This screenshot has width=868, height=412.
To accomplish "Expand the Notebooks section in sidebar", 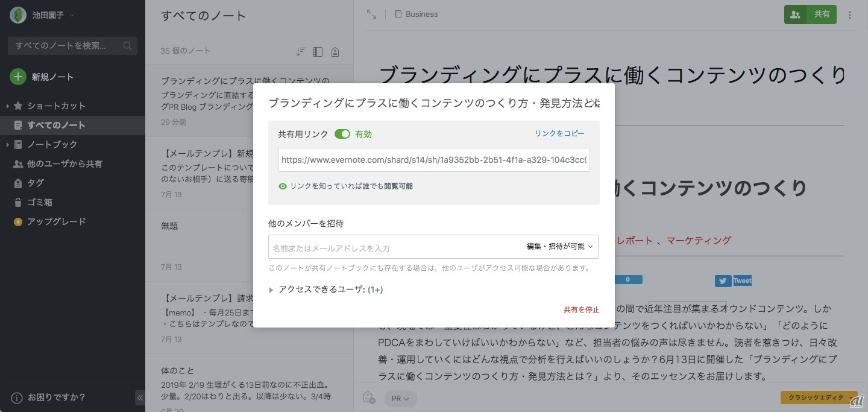I will [7, 145].
